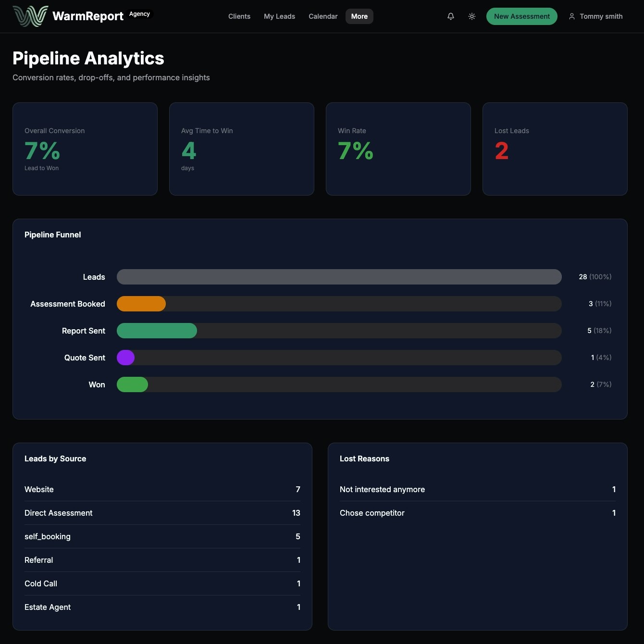Click the Agency badge next to the logo
The image size is (644, 644).
click(x=139, y=14)
